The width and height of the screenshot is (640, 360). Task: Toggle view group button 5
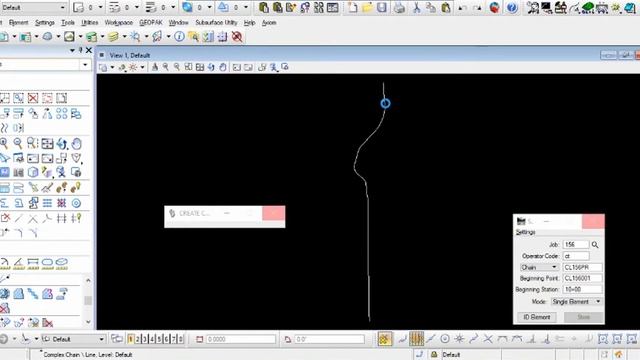tap(159, 339)
